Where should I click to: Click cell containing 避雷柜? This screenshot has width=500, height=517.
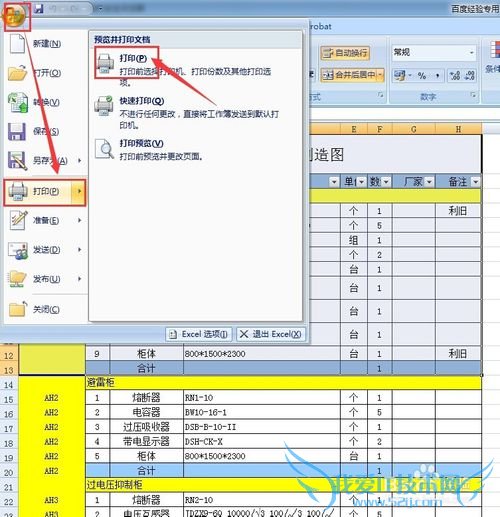(x=283, y=383)
